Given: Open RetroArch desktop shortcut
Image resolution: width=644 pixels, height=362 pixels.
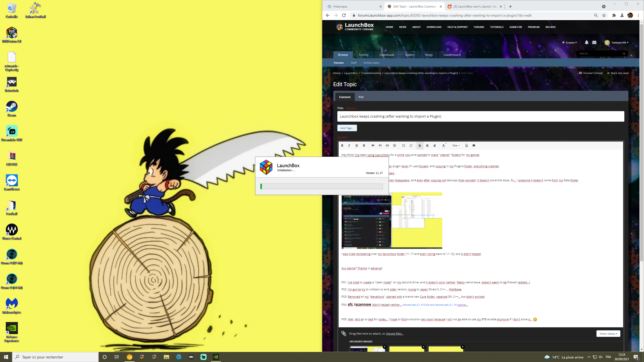Looking at the screenshot, I should click(12, 85).
